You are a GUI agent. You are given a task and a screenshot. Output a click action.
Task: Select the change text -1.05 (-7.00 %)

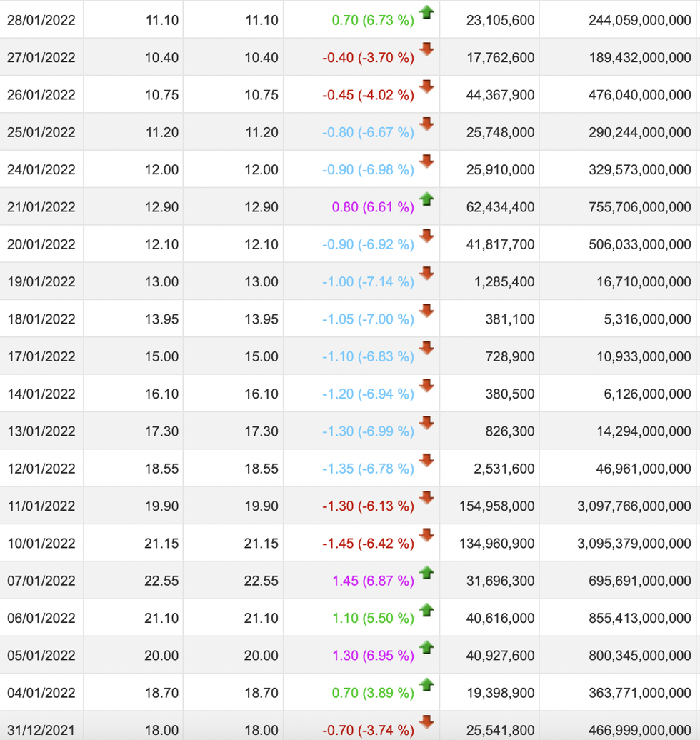coord(367,319)
